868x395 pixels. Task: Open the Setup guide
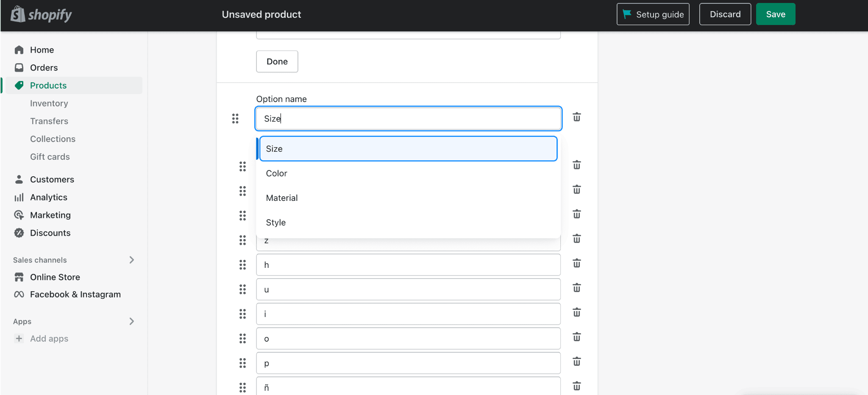(653, 14)
